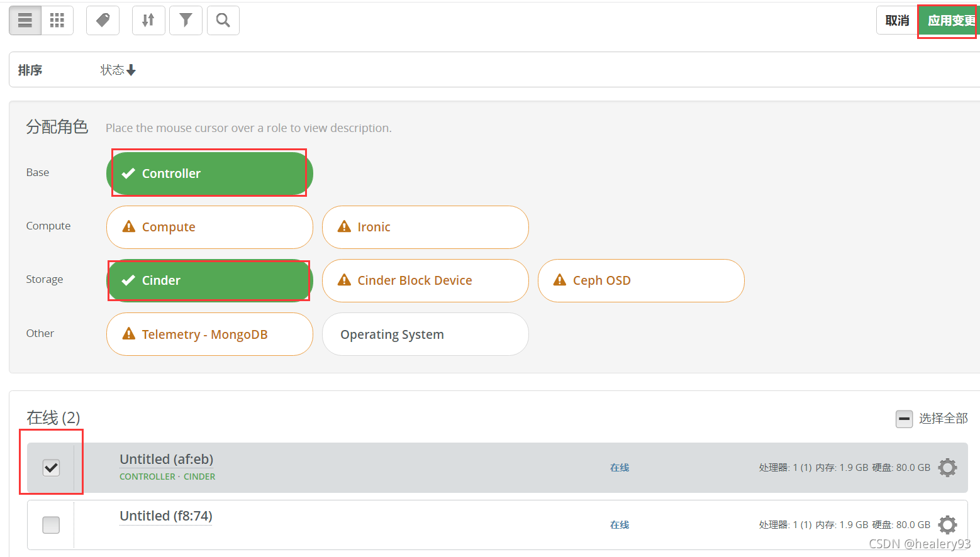Image resolution: width=980 pixels, height=557 pixels.
Task: Click the node name Untitled (af:eb)
Action: [x=166, y=459]
